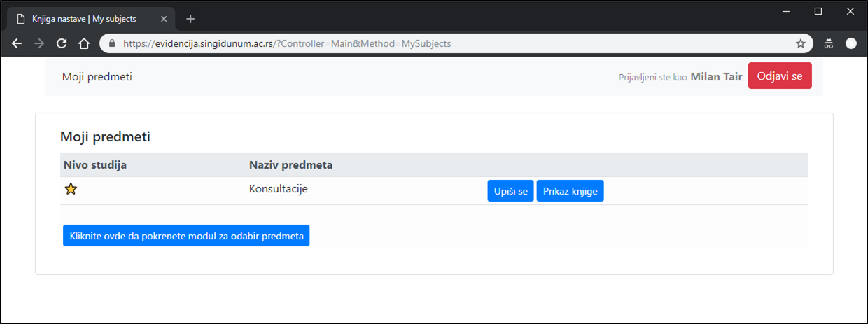Select the Knjiga nastave | My subjects tab
This screenshot has height=324, width=868.
(84, 19)
